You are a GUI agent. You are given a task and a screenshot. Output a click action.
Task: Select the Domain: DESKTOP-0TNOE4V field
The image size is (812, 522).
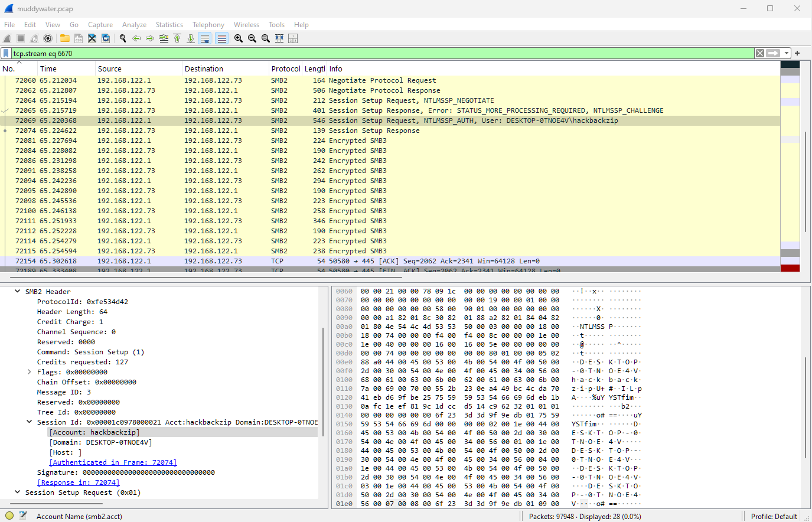coord(100,442)
